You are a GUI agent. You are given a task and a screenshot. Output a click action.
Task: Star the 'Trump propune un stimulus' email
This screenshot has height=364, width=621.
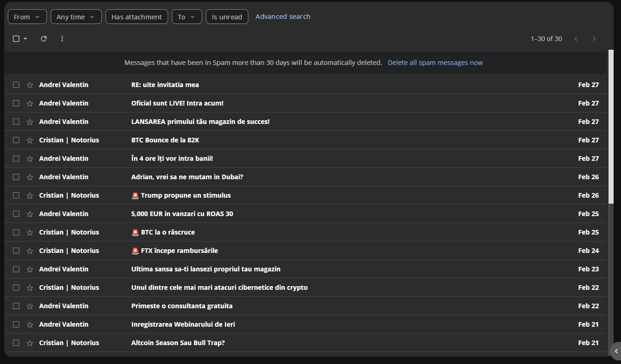(x=30, y=195)
